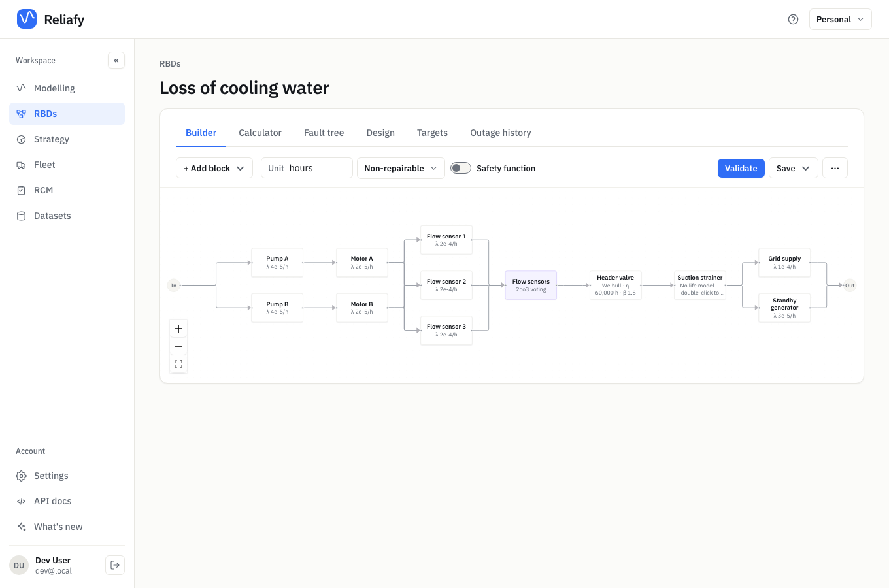
Task: Fit the diagram to view
Action: (x=178, y=364)
